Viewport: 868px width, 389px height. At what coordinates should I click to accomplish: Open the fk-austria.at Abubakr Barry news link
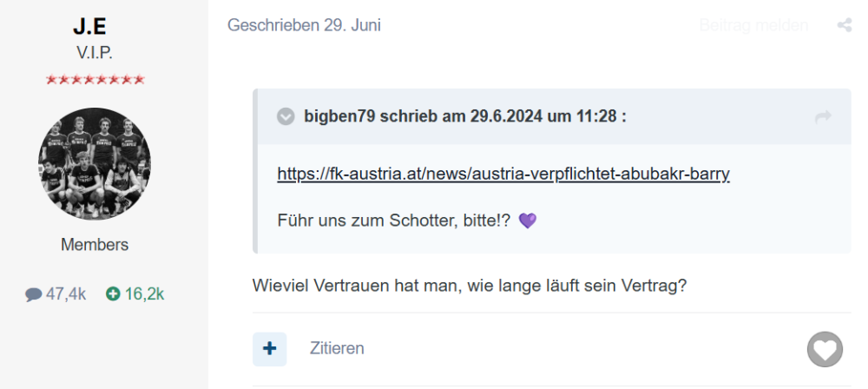[x=503, y=174]
